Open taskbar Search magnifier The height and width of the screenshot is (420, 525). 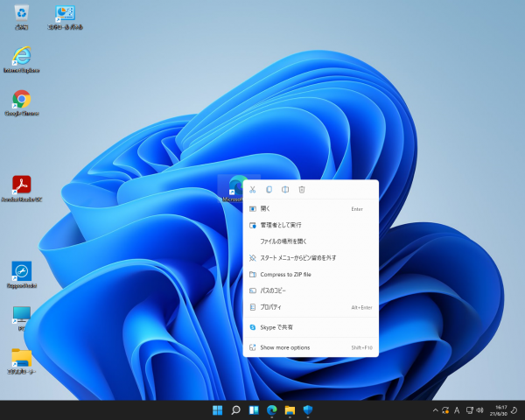pos(235,410)
